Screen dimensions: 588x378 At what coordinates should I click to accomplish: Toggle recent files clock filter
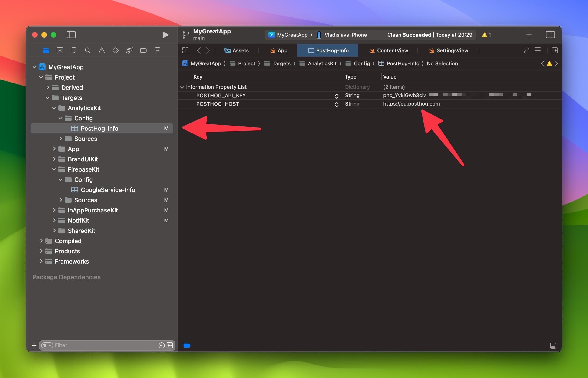162,346
